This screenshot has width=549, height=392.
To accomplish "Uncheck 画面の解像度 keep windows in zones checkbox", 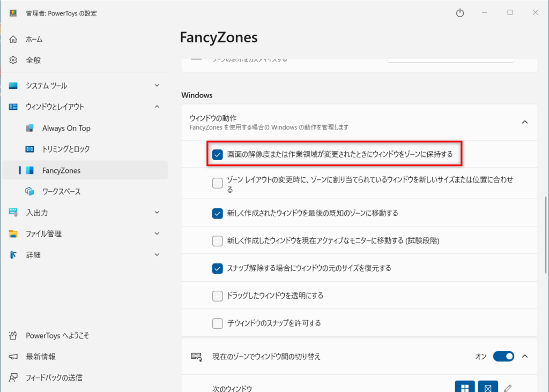I will point(218,155).
